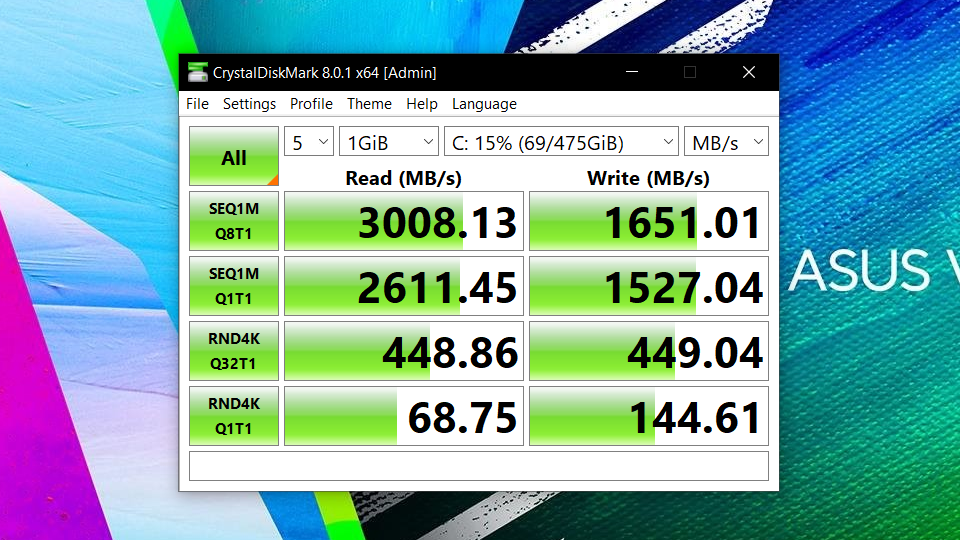Screen dimensions: 960x540
Task: Start the SEQ1M Q1T1 test
Action: click(234, 286)
